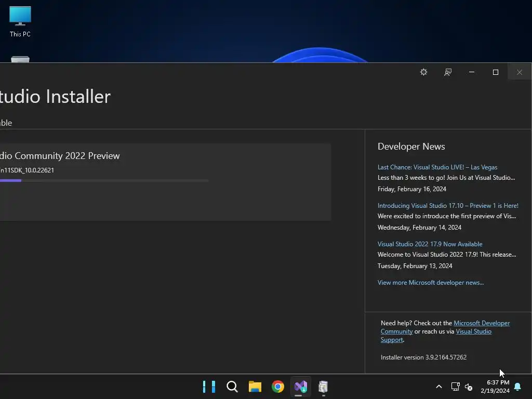Viewport: 532px width, 399px height.
Task: Open the Send Feedback icon
Action: pyautogui.click(x=447, y=72)
